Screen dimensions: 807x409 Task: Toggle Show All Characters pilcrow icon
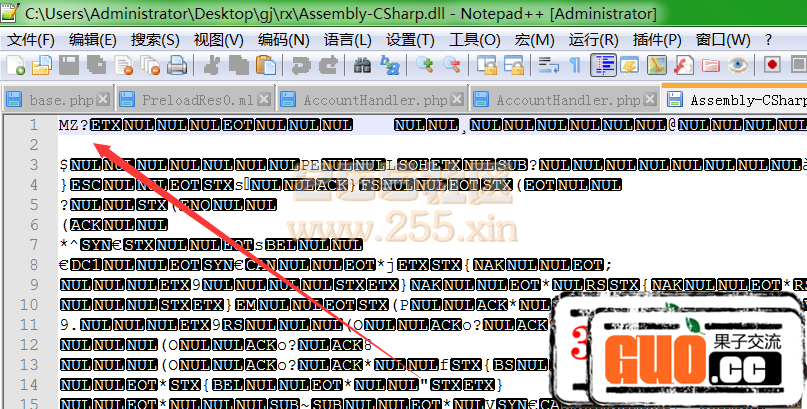[x=574, y=66]
